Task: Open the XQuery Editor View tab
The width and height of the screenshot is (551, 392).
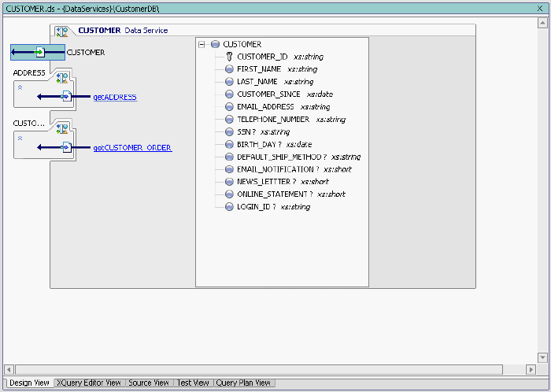Action: point(89,383)
